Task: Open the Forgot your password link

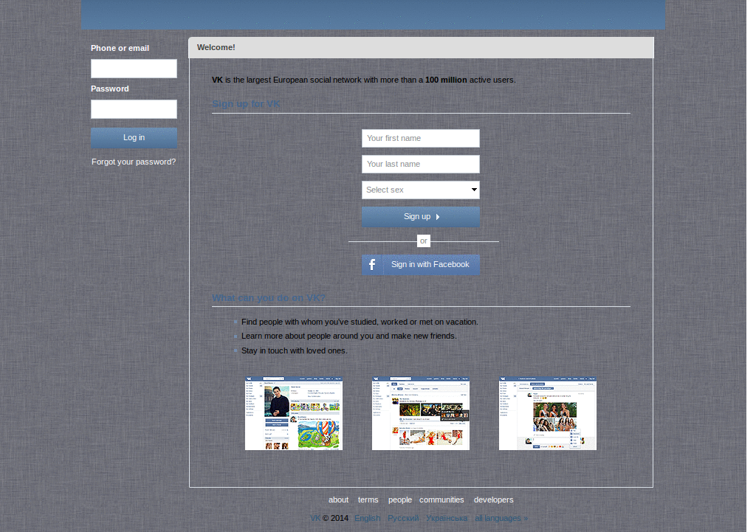Action: [x=134, y=162]
